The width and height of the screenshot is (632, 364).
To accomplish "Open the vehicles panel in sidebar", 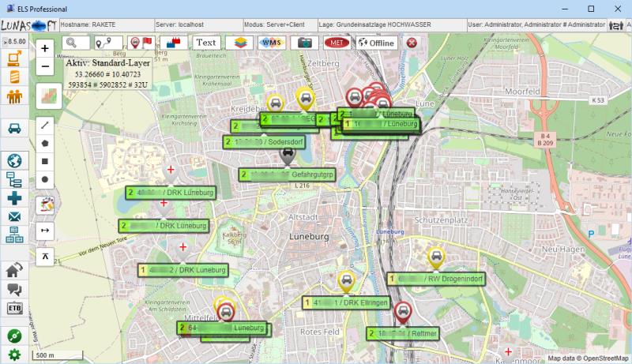I will tap(14, 128).
